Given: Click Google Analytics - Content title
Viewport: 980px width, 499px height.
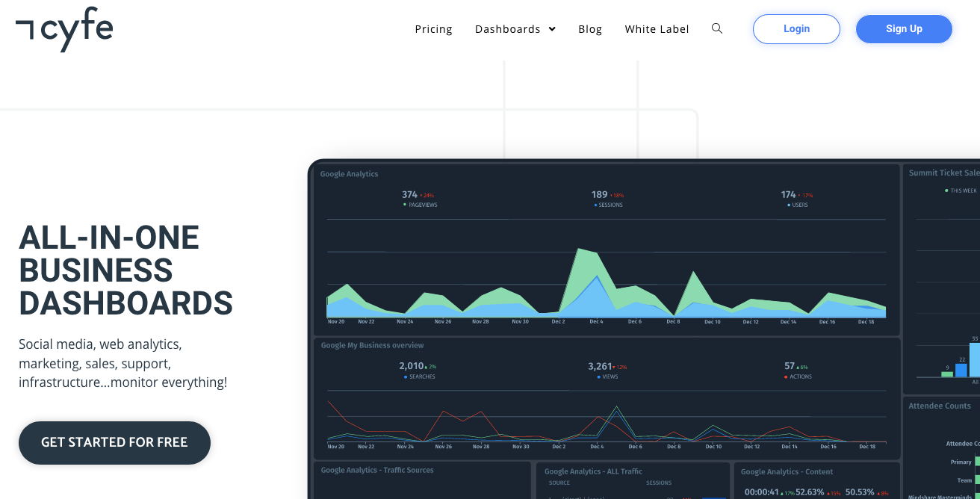Looking at the screenshot, I should (787, 471).
